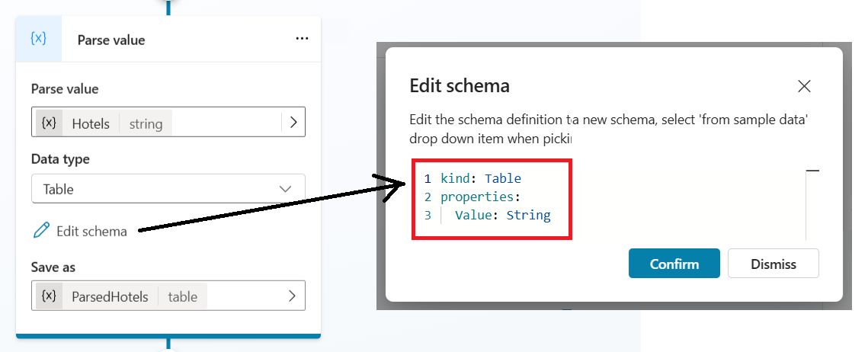Click the Parse value node variable icon
Screen dimensions: 868x352
pyautogui.click(x=39, y=39)
